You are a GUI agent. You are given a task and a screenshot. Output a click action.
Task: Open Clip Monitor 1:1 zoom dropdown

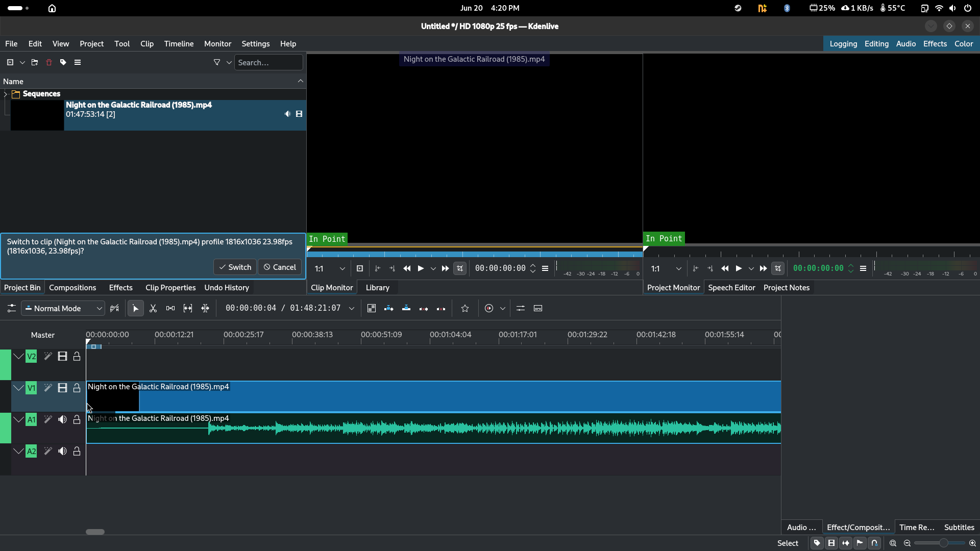tap(330, 268)
